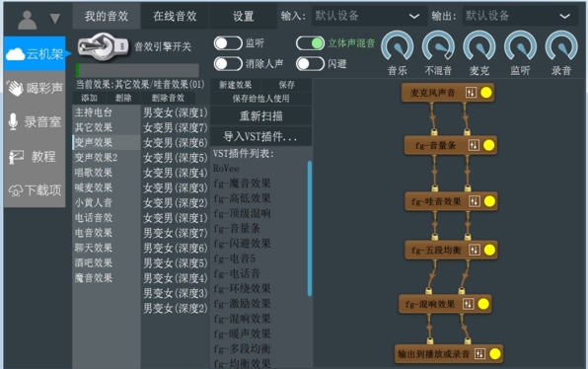Toggle yellow dot on graph fg-混响效果 node

483,304
